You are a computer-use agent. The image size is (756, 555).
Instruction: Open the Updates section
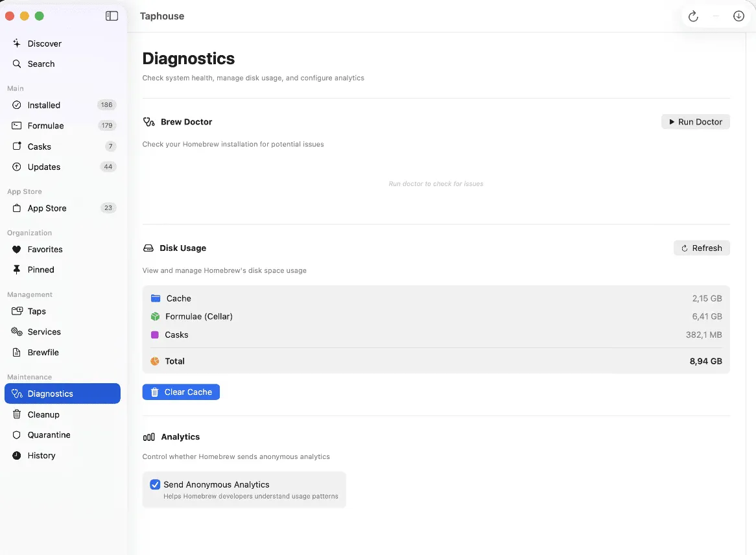tap(63, 167)
